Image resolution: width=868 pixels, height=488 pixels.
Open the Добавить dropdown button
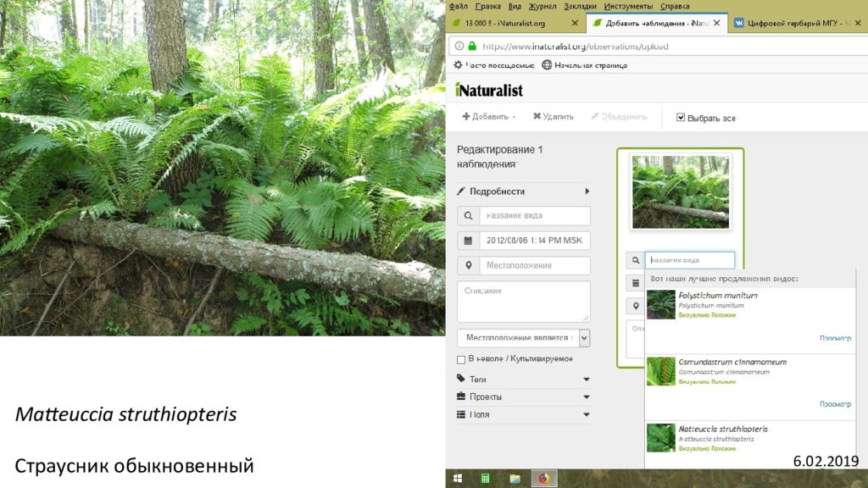[x=488, y=117]
